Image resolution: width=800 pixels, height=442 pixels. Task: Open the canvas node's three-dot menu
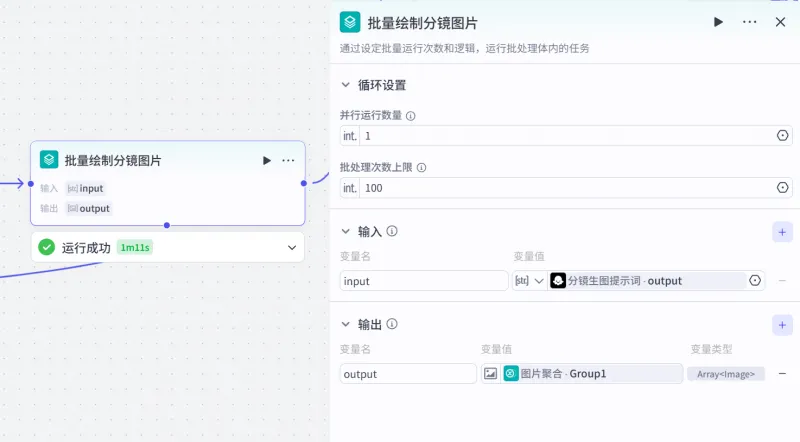click(288, 160)
